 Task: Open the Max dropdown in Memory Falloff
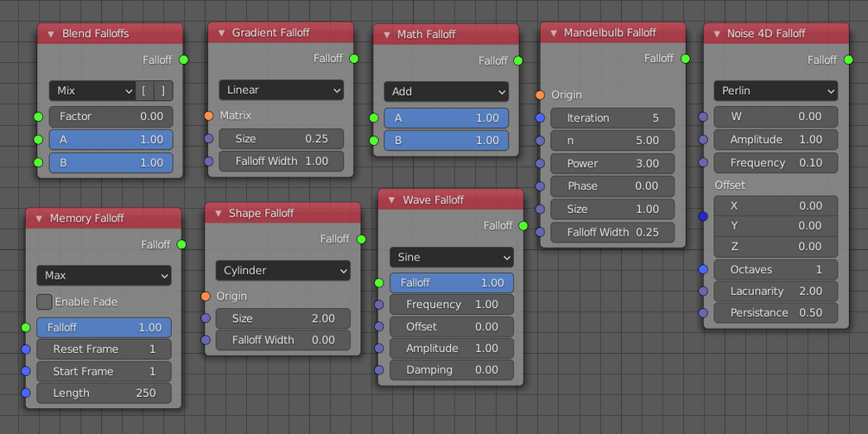pos(104,275)
